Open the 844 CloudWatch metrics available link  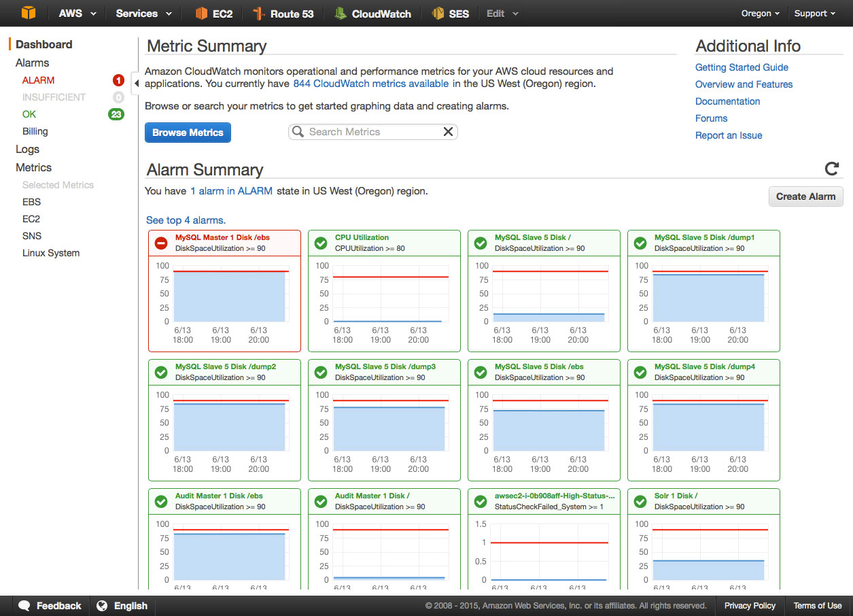[x=371, y=84]
